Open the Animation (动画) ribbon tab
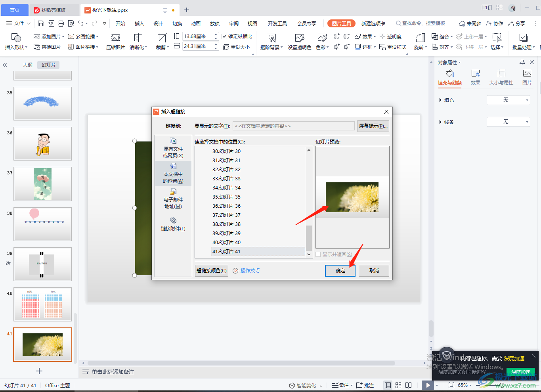541x392 pixels. [x=196, y=23]
